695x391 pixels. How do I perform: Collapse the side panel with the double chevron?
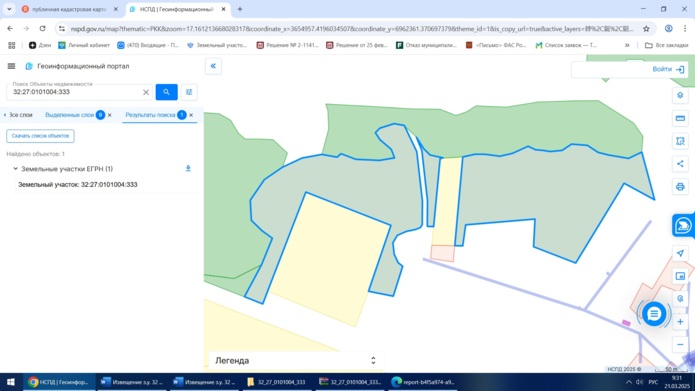[213, 66]
